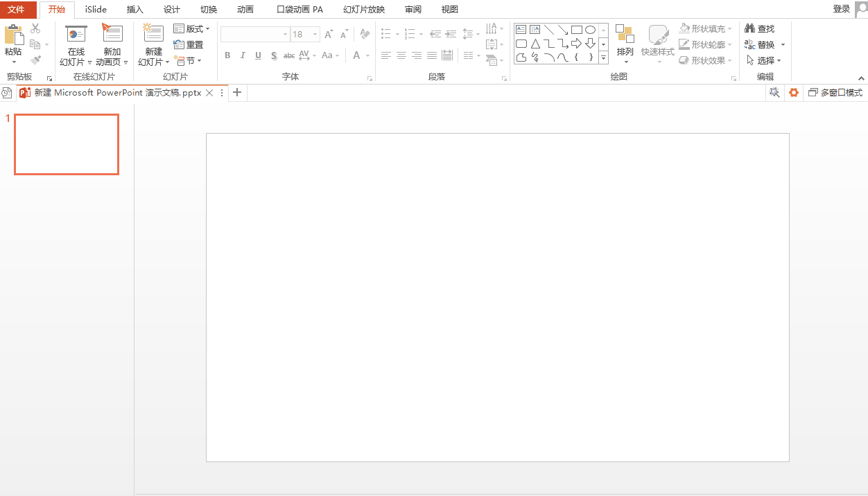Click the Cut scissors icon

pos(35,29)
